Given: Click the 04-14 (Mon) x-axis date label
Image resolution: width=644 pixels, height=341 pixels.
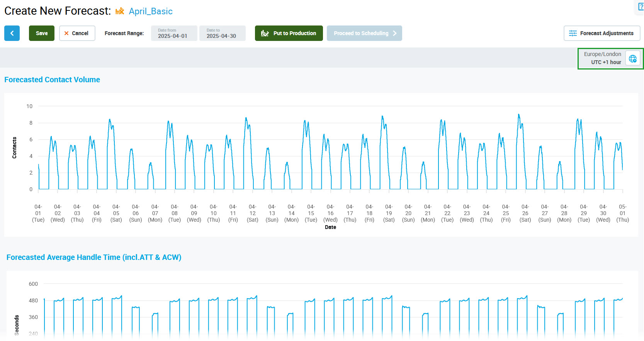Looking at the screenshot, I should point(291,213).
